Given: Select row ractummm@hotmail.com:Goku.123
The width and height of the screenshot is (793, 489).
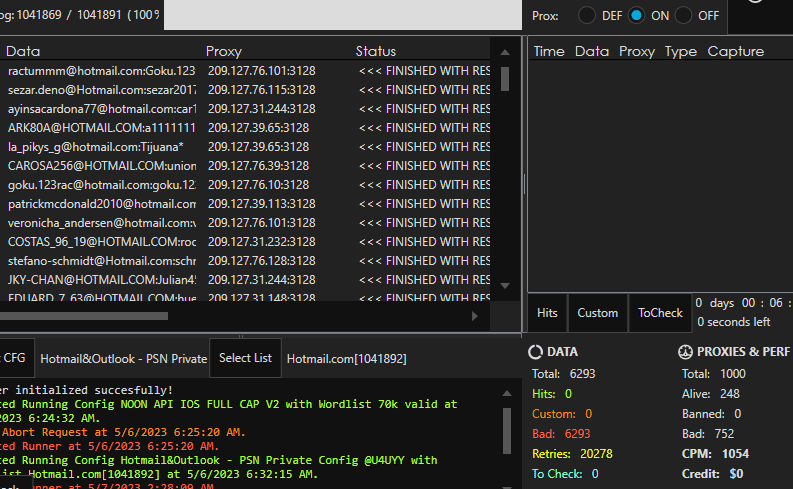Looking at the screenshot, I should (245, 71).
